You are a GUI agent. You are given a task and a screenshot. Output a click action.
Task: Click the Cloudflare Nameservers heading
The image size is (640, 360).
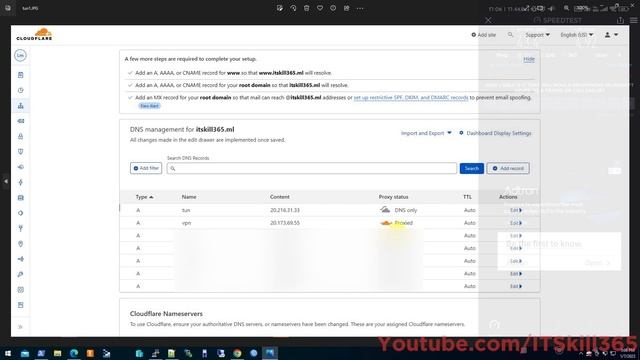(166, 313)
